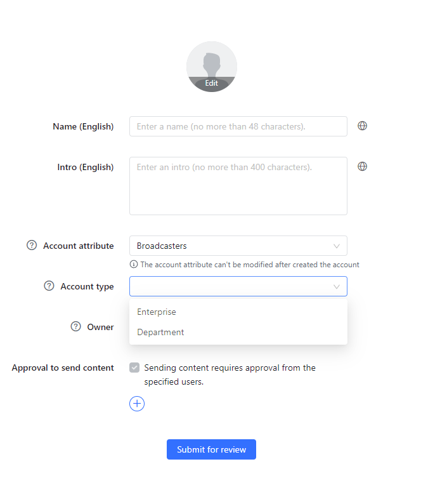Screen dimensions: 421x504
Task: Click the help icon next to Owner
Action: 75,327
